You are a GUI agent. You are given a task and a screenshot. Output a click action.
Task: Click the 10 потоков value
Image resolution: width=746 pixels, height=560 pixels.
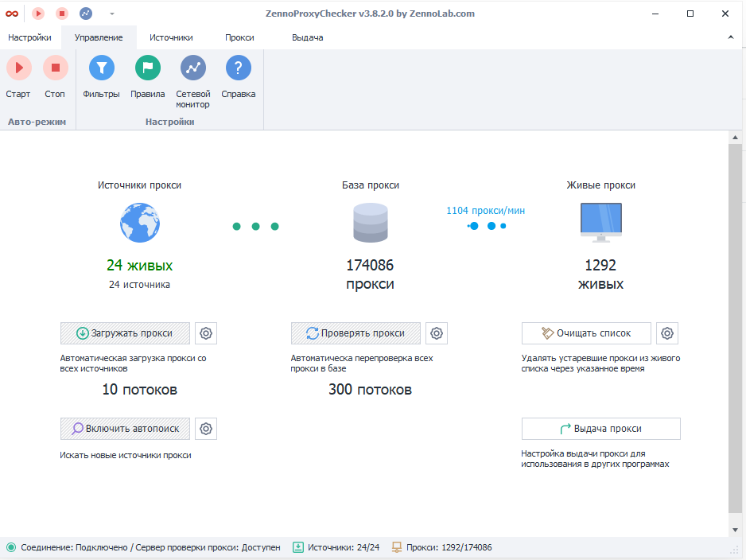139,390
